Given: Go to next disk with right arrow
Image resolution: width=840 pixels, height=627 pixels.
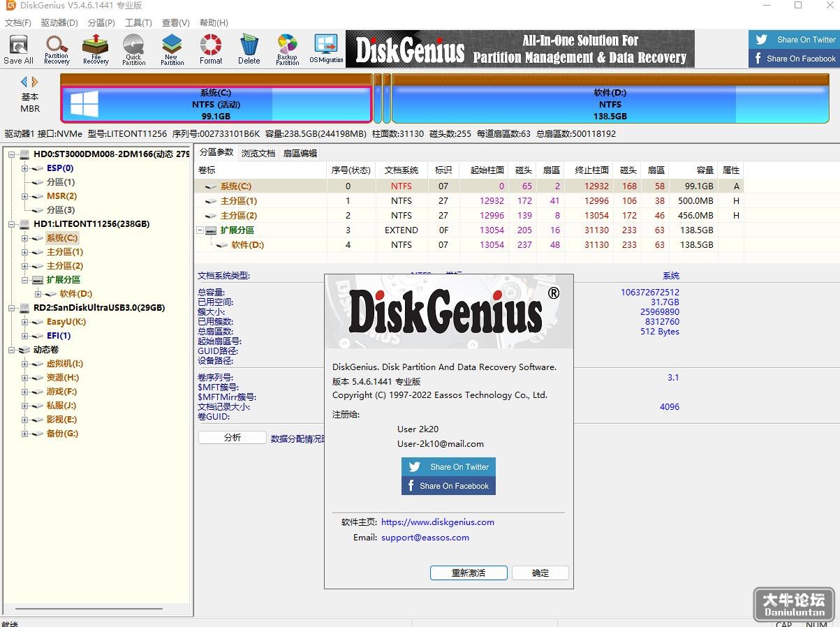Looking at the screenshot, I should click(x=35, y=82).
